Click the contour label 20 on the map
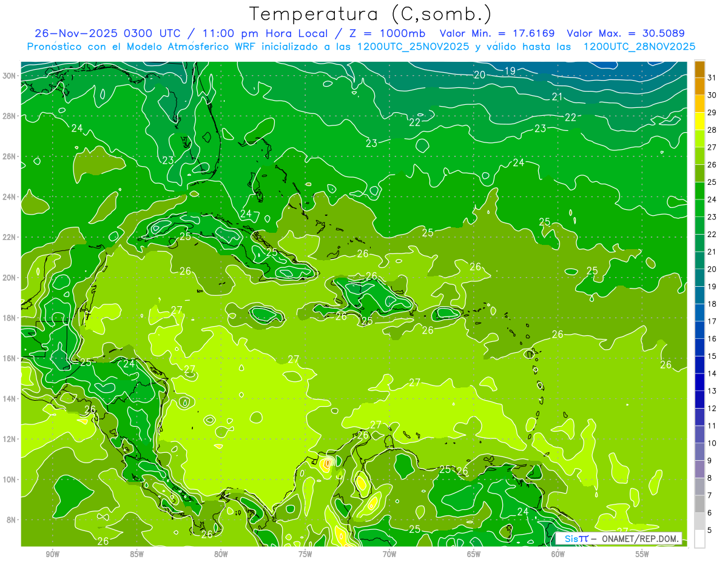Image resolution: width=728 pixels, height=562 pixels. 479,75
